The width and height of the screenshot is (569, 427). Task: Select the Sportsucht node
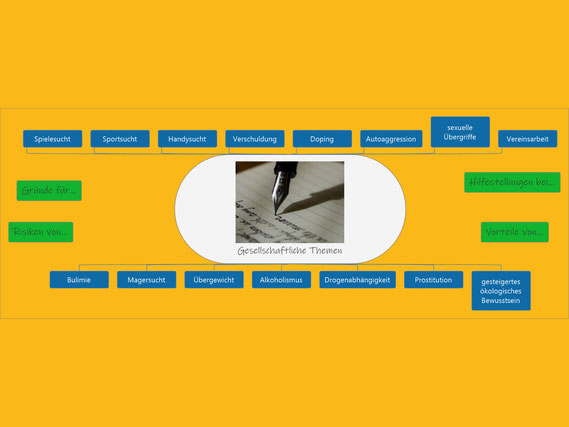coord(120,139)
